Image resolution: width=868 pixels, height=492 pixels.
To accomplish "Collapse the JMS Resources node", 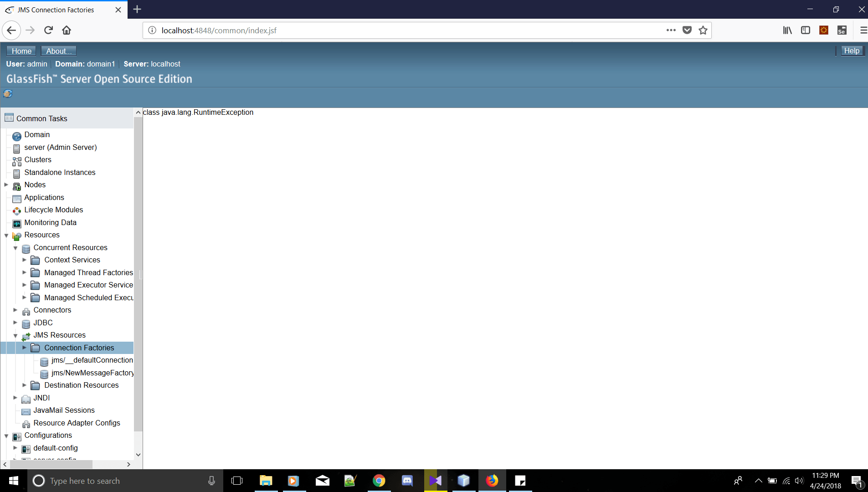I will coord(15,336).
